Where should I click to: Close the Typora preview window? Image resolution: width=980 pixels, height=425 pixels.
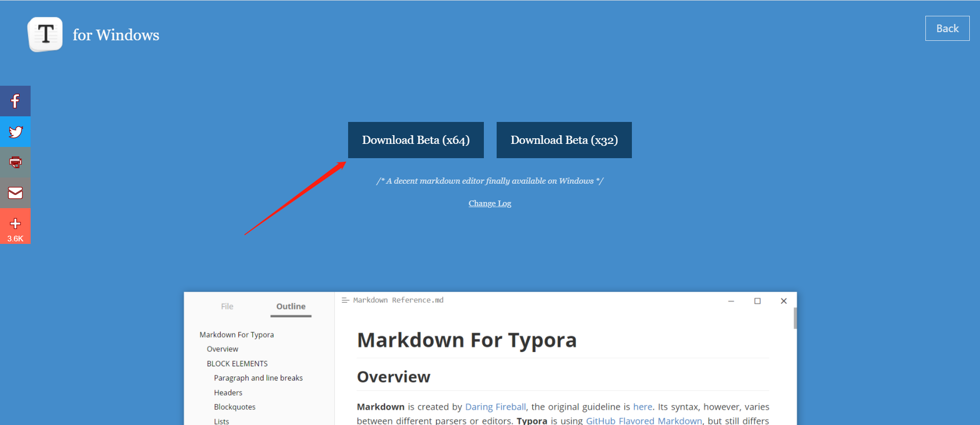pos(783,301)
